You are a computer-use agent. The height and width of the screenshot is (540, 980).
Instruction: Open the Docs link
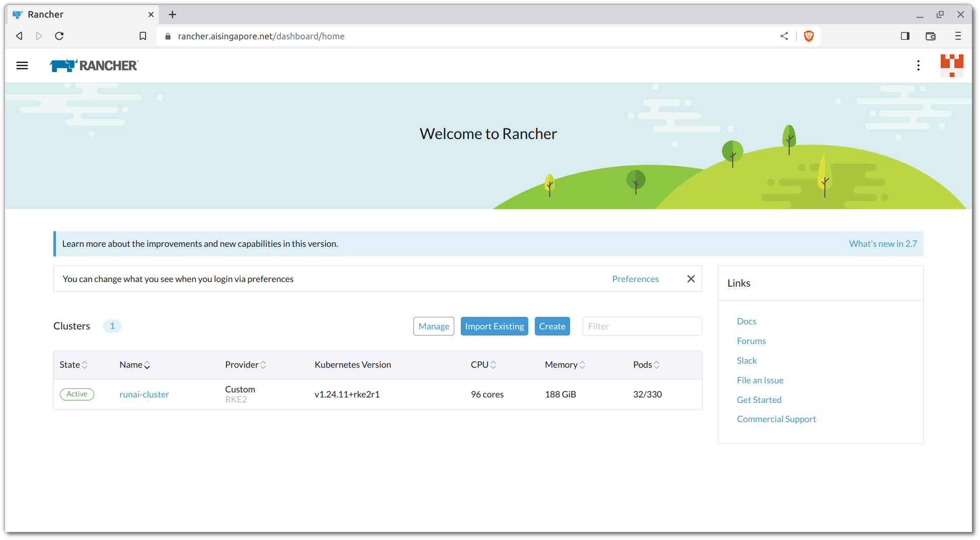(x=746, y=321)
